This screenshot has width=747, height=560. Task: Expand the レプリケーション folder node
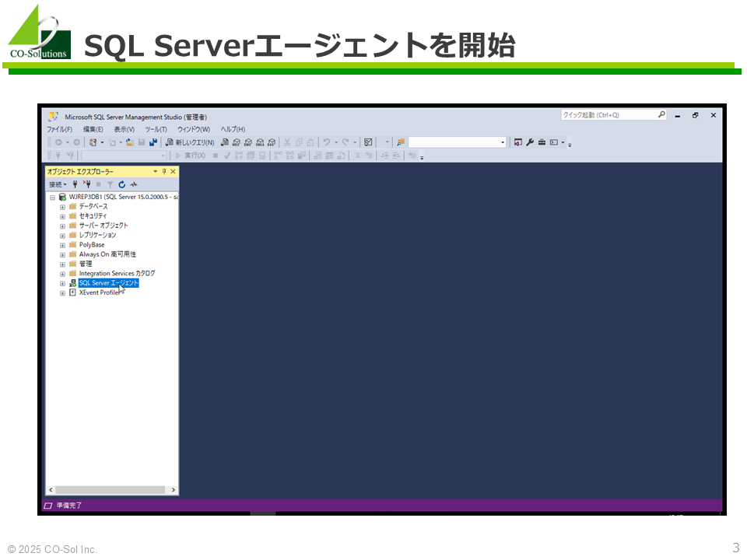click(62, 236)
